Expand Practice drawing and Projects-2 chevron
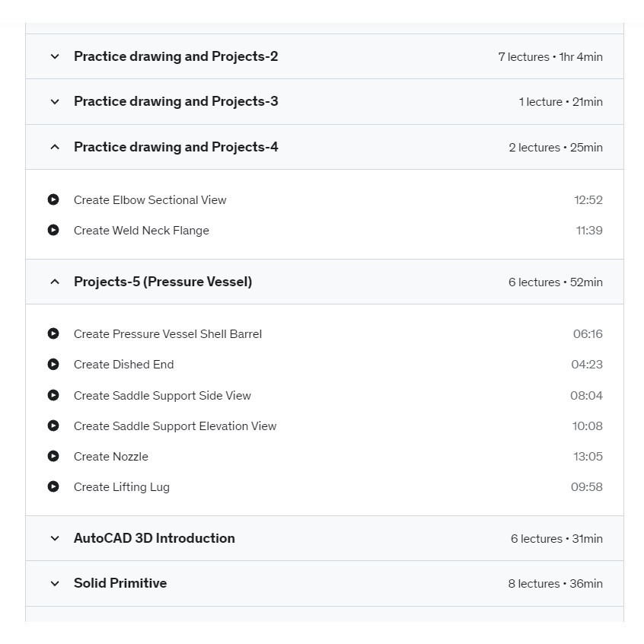Viewport: 644px width, 644px height. tap(55, 56)
